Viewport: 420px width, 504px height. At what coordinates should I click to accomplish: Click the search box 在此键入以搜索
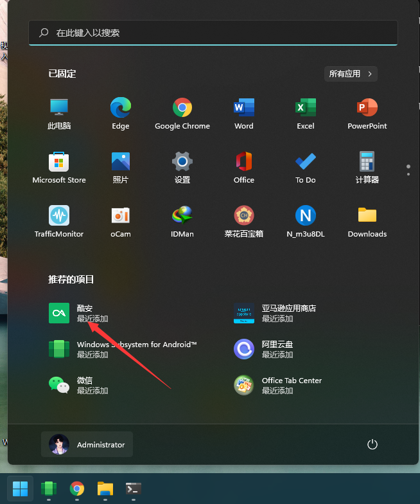pos(213,33)
